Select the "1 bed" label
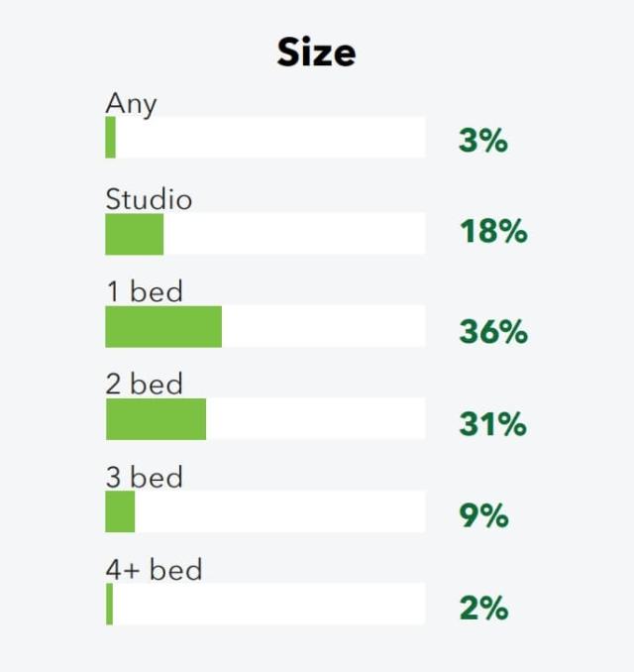The width and height of the screenshot is (634, 672). [144, 291]
